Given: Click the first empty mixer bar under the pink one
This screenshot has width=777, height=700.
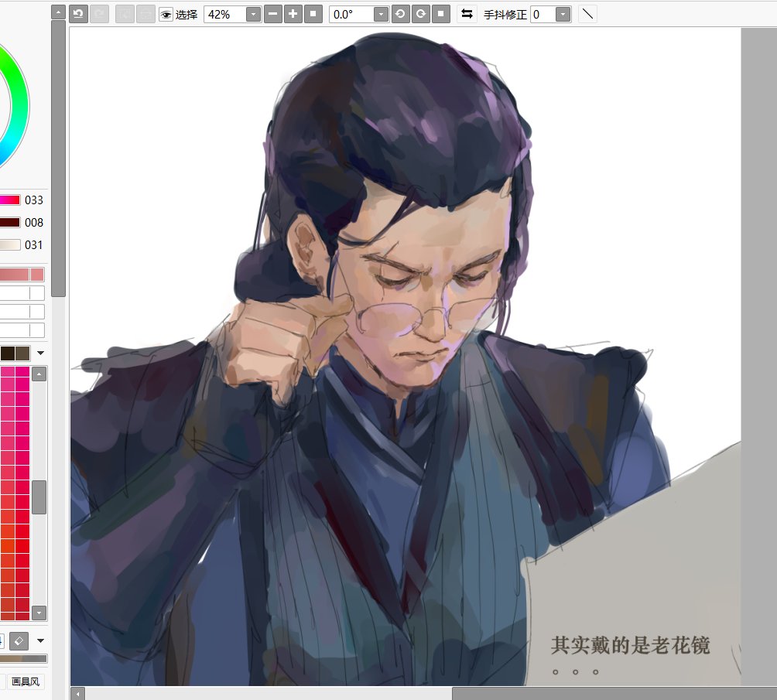Looking at the screenshot, I should pos(22,293).
